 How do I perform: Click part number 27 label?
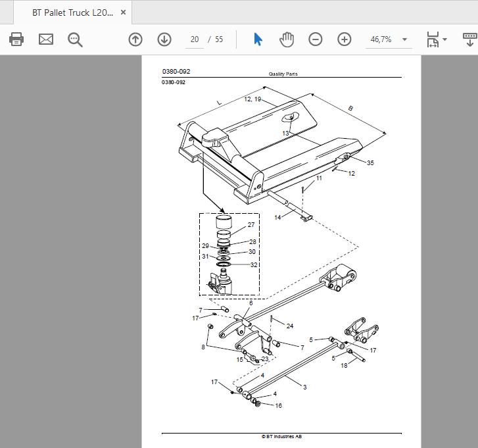pyautogui.click(x=251, y=225)
